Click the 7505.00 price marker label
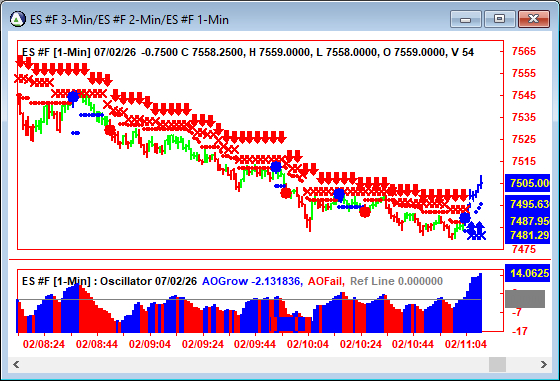 528,183
